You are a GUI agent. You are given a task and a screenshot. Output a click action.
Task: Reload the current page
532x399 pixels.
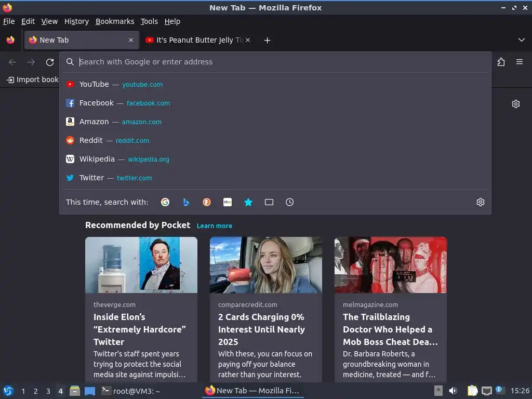[x=50, y=62]
